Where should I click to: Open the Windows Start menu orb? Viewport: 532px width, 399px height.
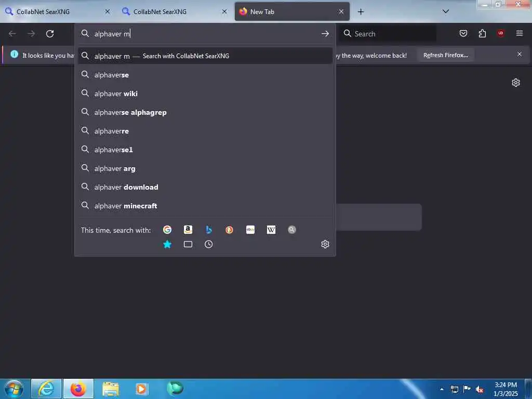click(14, 389)
